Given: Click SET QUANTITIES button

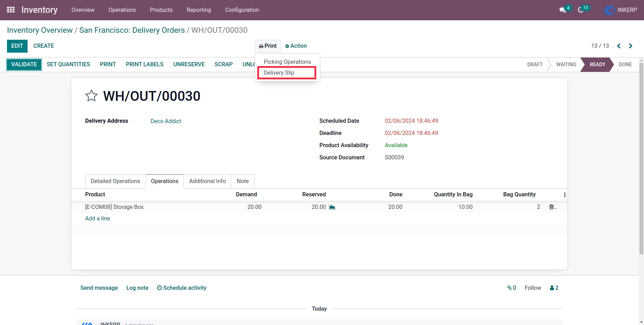Looking at the screenshot, I should [68, 65].
